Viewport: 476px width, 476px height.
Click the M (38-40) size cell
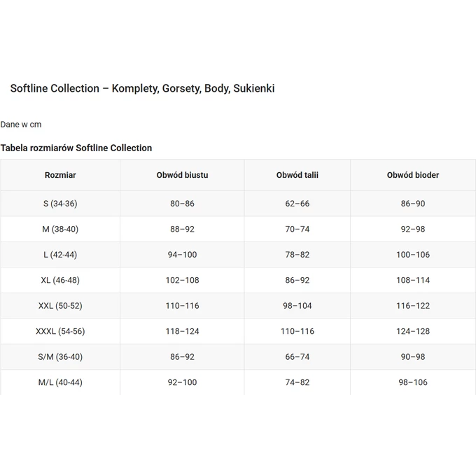[x=60, y=229]
